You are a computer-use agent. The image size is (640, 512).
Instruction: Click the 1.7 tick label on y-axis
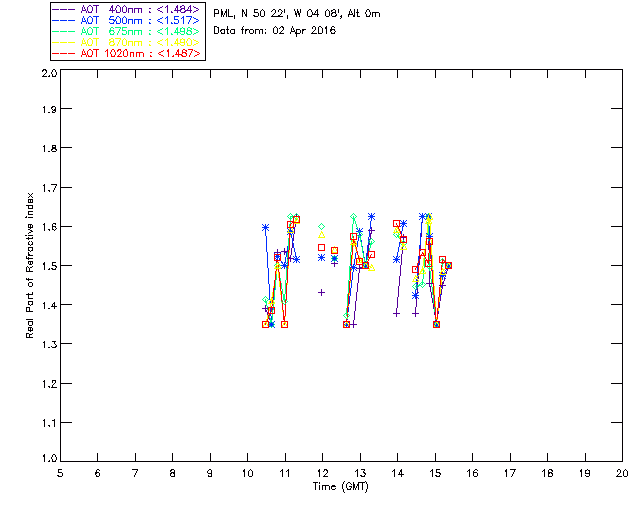pos(47,189)
